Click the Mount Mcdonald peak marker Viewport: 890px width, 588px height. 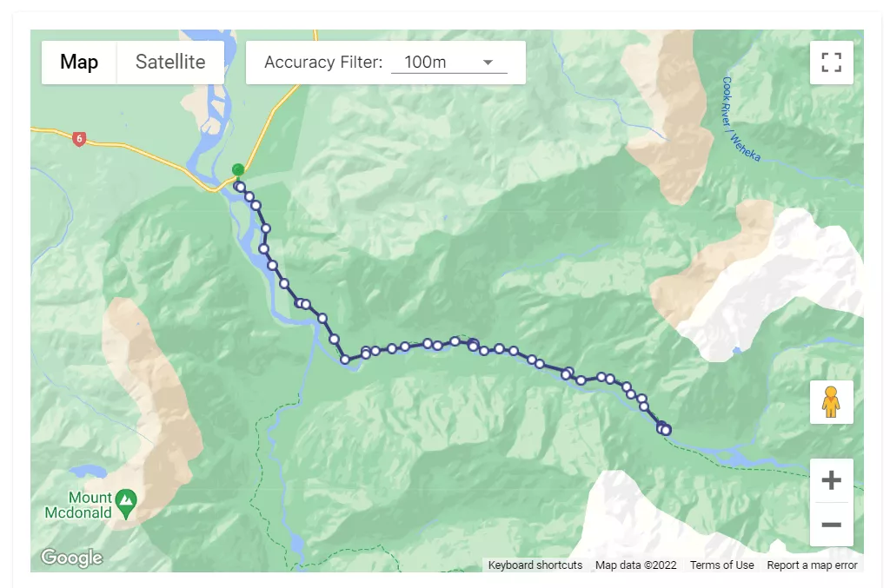click(127, 499)
